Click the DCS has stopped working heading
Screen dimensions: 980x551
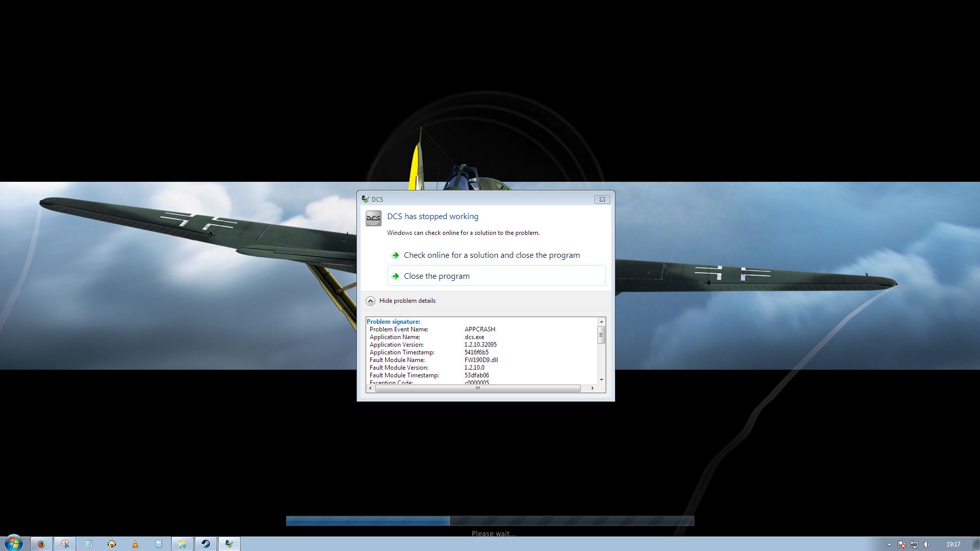point(433,217)
